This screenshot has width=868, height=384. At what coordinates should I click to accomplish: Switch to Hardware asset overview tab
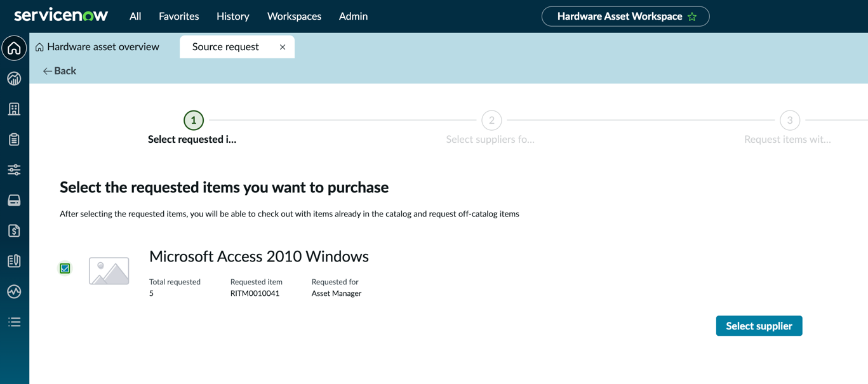click(97, 47)
